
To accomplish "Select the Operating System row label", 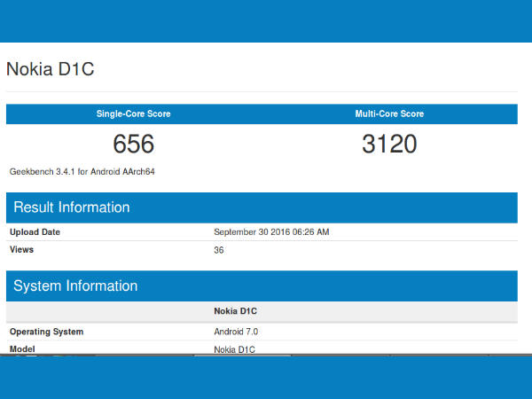I will click(x=46, y=332).
